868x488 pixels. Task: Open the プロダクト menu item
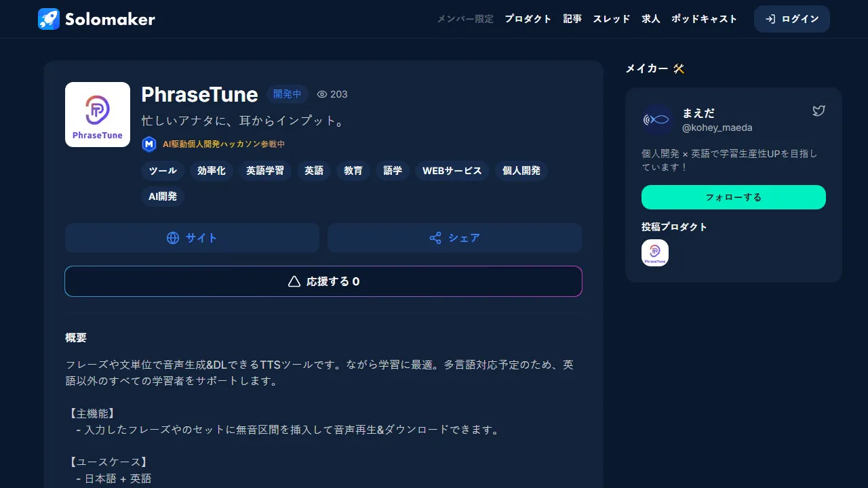click(528, 19)
